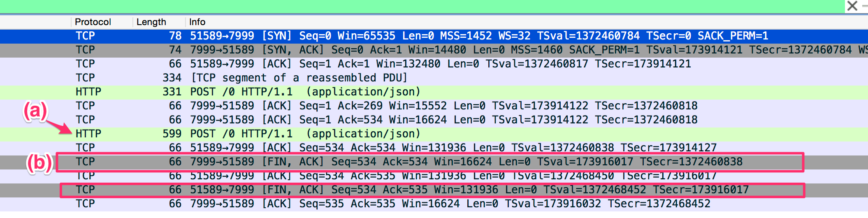Click the pink arrow pointing to HTTP
The image size is (868, 218).
click(x=59, y=127)
